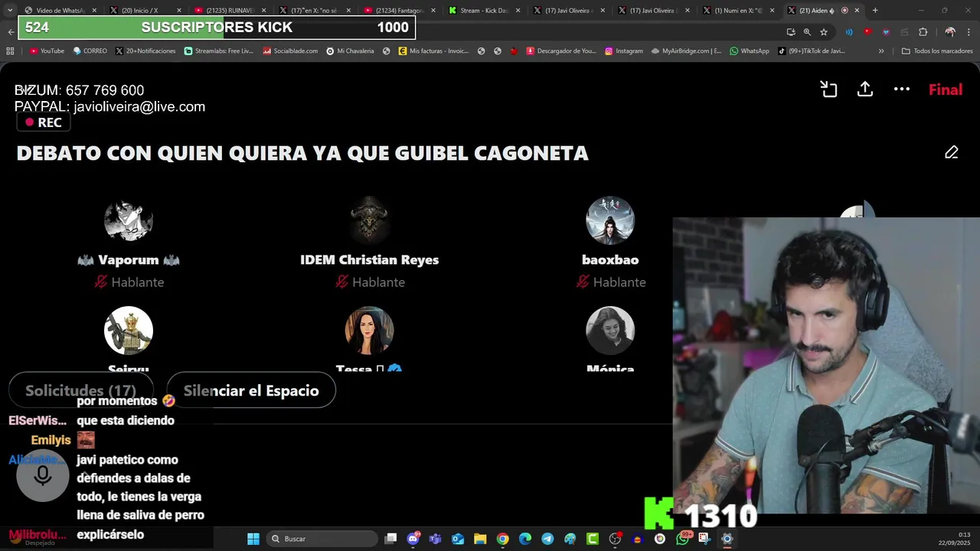This screenshot has height=551, width=980.
Task: Toggle the muted mic icon under baoxbao
Action: pyautogui.click(x=583, y=282)
